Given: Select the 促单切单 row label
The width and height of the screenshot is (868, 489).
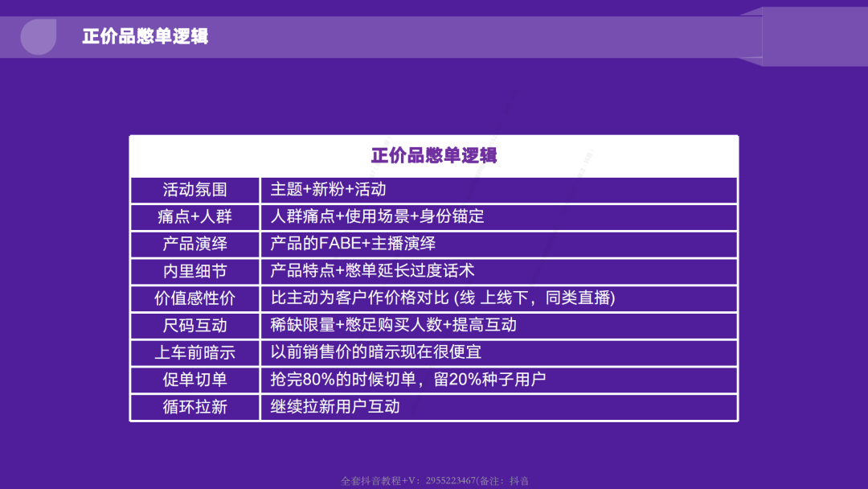Looking at the screenshot, I should point(194,380).
